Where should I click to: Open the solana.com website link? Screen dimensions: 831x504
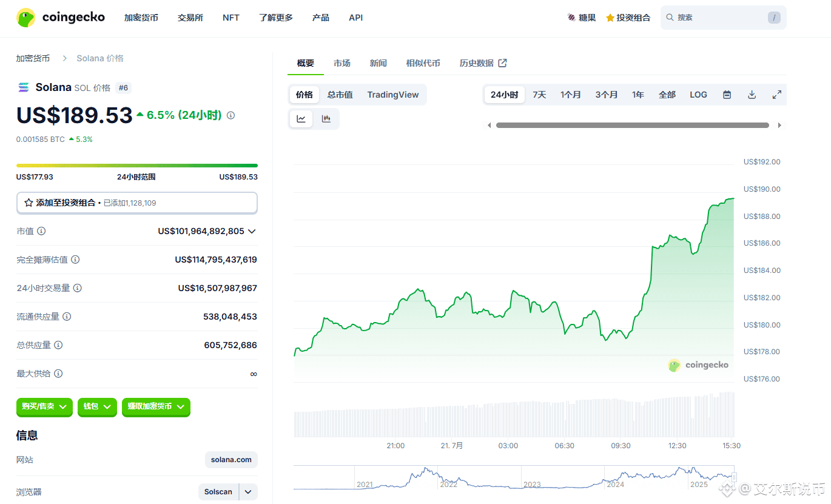231,460
